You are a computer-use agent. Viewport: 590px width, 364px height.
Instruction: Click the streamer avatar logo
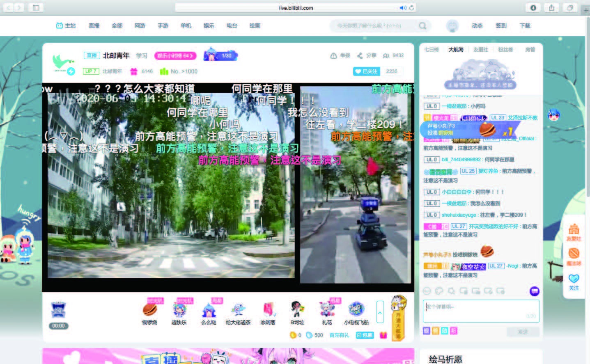(64, 64)
